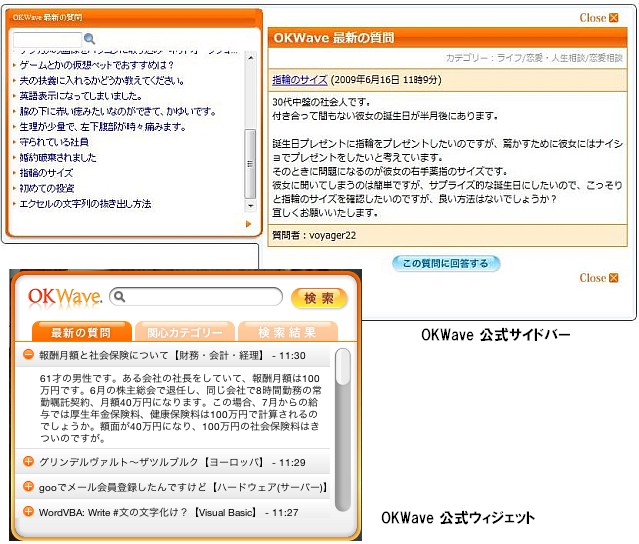The image size is (639, 544).
Task: Open 指輪のサイズ in the sidebar list
Action: [46, 173]
